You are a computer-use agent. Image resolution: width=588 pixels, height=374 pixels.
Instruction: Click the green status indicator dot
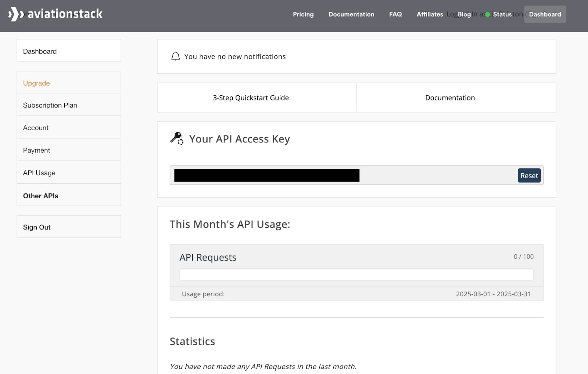pyautogui.click(x=488, y=14)
